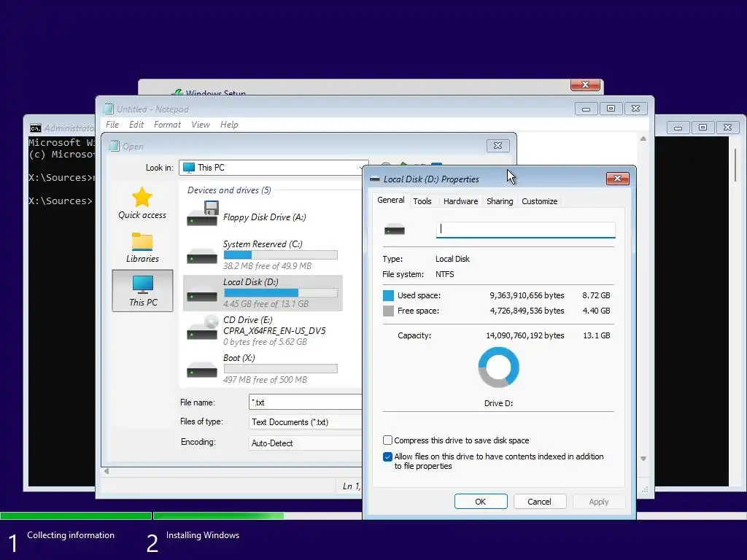
Task: Open Quick access star icon in sidebar
Action: tap(142, 197)
